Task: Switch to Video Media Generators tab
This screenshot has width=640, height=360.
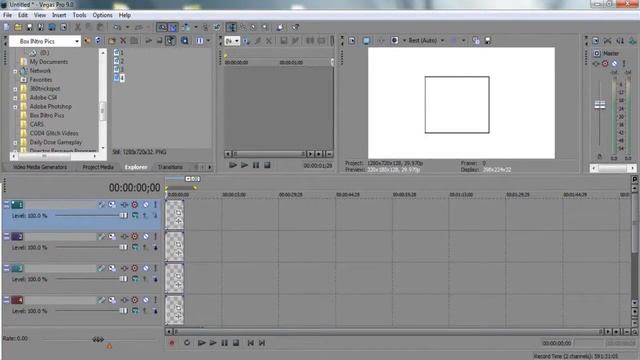Action: tap(40, 167)
